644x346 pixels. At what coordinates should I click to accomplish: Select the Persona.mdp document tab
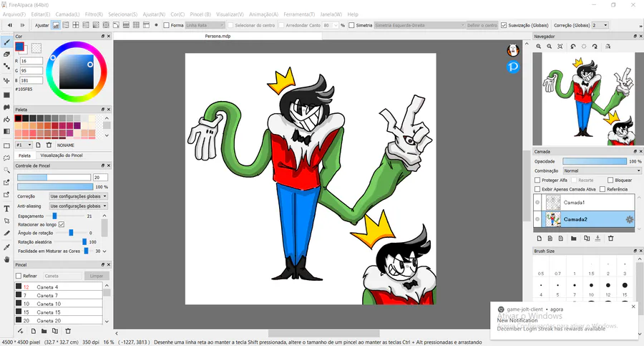pyautogui.click(x=218, y=37)
